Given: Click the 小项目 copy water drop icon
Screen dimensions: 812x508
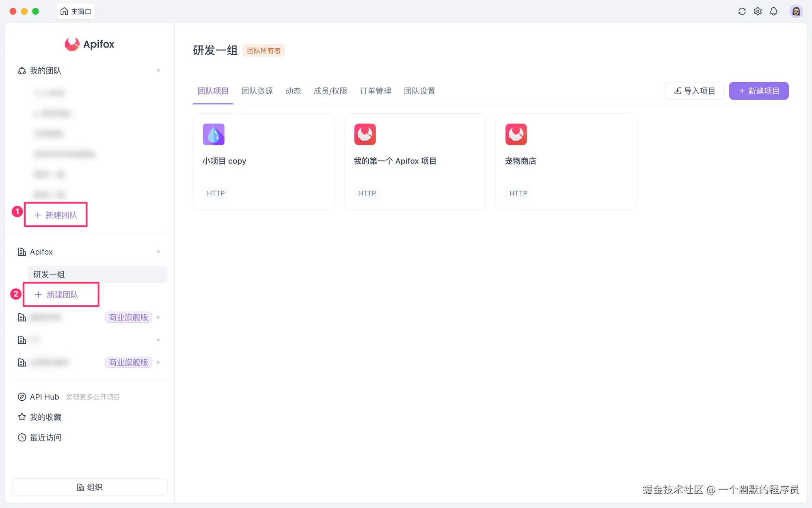Looking at the screenshot, I should (214, 134).
